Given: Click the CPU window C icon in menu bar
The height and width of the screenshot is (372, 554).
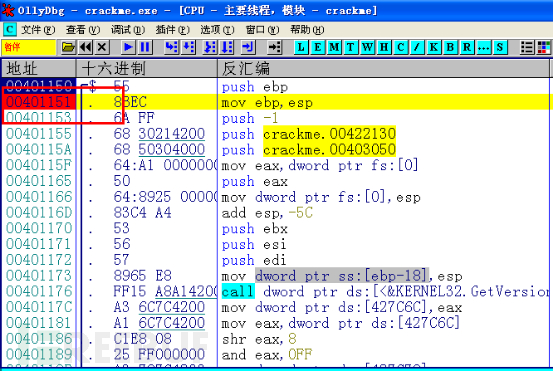Looking at the screenshot, I should [x=10, y=30].
